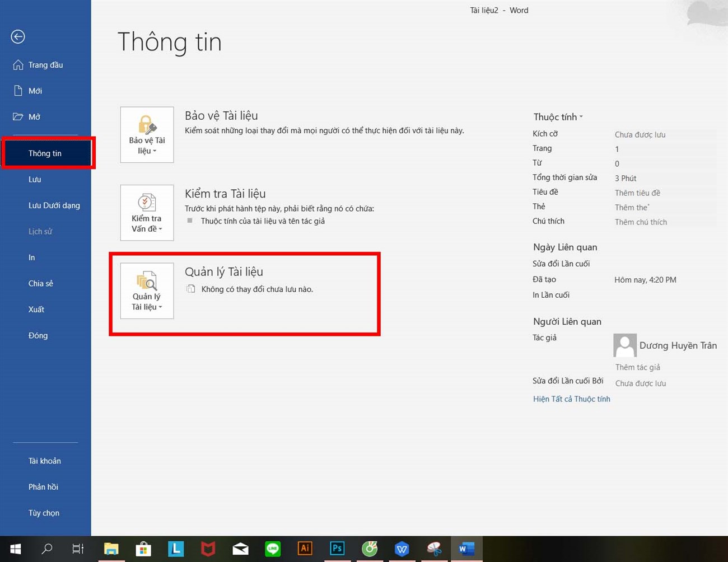Open Tài khoản account settings

(45, 461)
